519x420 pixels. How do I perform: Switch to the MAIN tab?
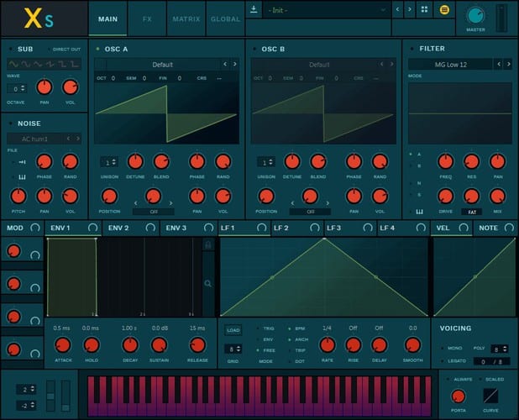pyautogui.click(x=107, y=18)
